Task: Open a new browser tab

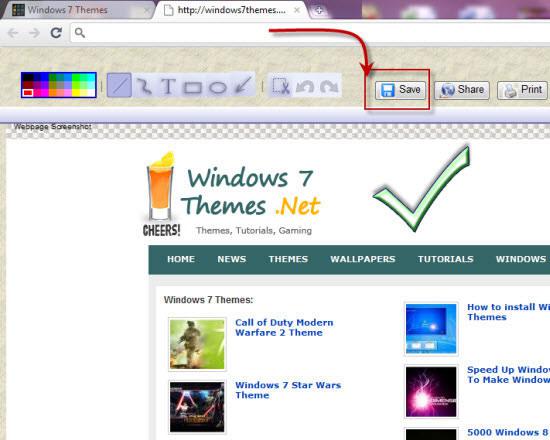Action: [x=318, y=11]
